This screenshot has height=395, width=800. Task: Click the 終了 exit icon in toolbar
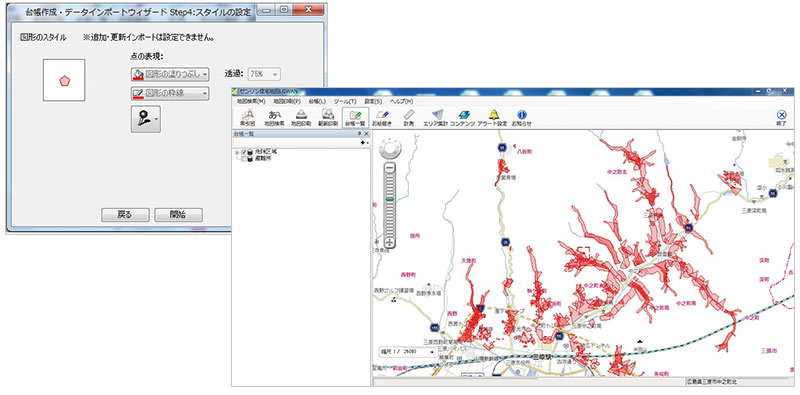[781, 118]
